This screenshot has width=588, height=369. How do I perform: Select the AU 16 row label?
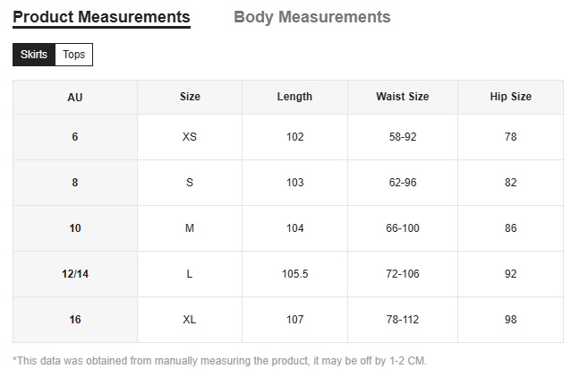coord(75,320)
